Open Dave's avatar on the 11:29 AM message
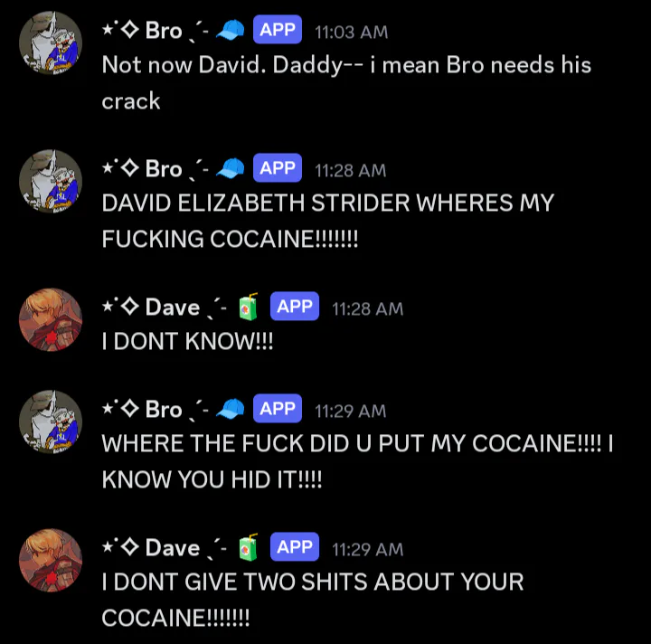 (51, 560)
